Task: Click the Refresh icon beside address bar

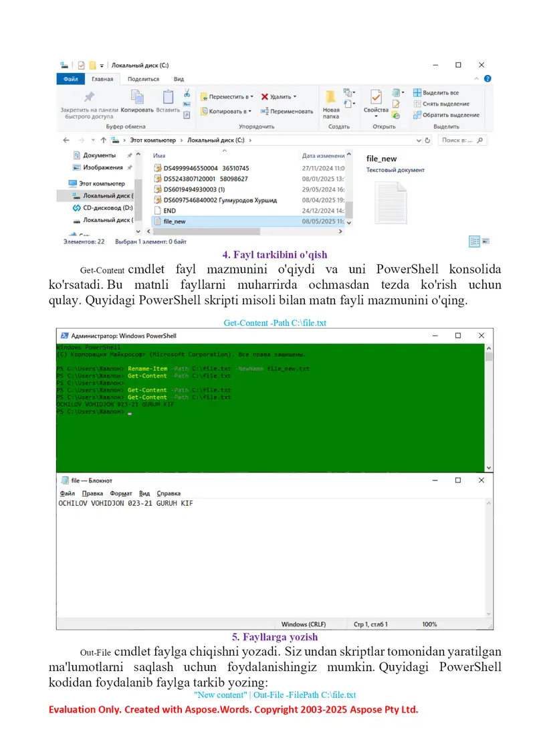Action: [427, 140]
